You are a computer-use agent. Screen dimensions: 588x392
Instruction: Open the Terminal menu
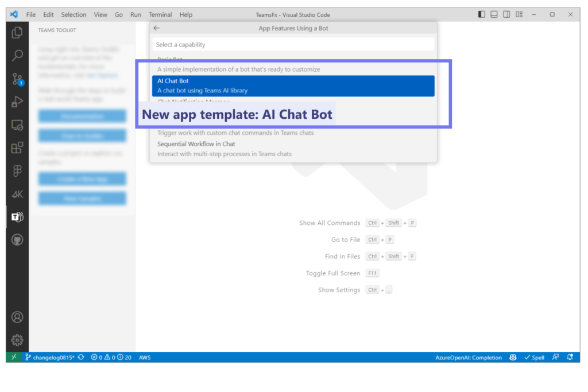(x=160, y=14)
